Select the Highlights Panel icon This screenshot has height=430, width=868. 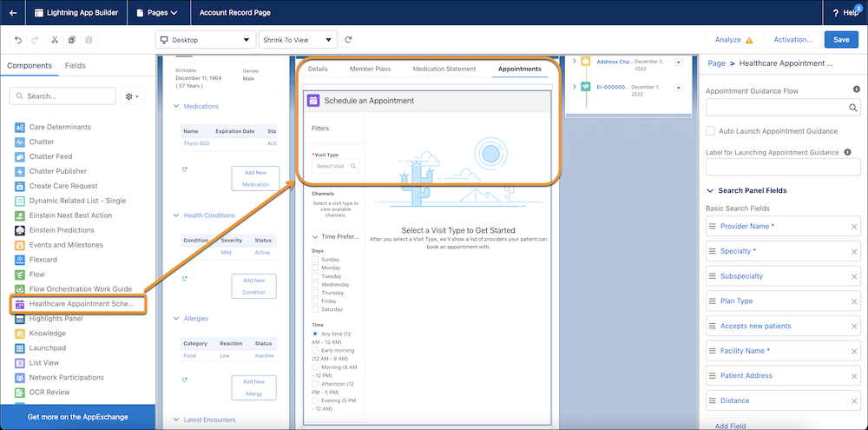(x=20, y=319)
